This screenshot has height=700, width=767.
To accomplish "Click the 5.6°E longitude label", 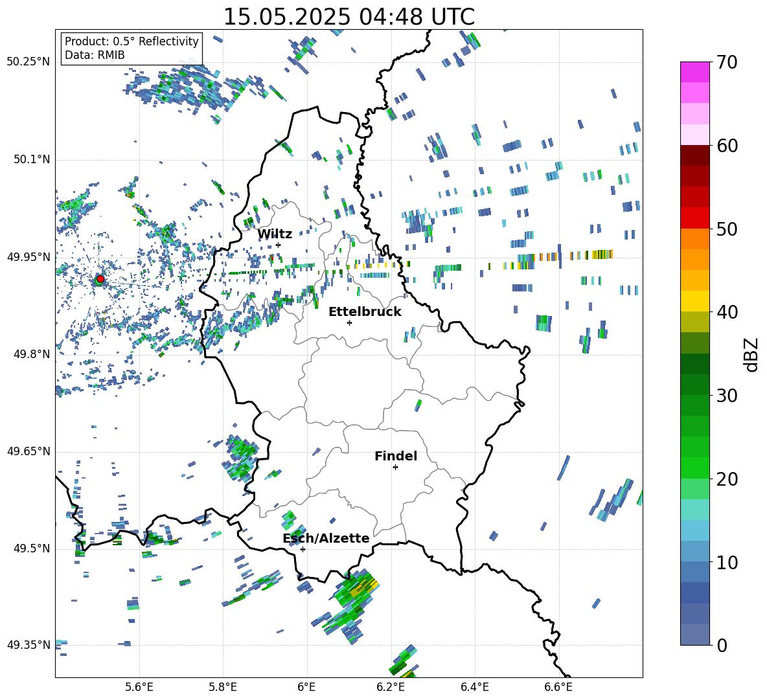I will [x=139, y=687].
